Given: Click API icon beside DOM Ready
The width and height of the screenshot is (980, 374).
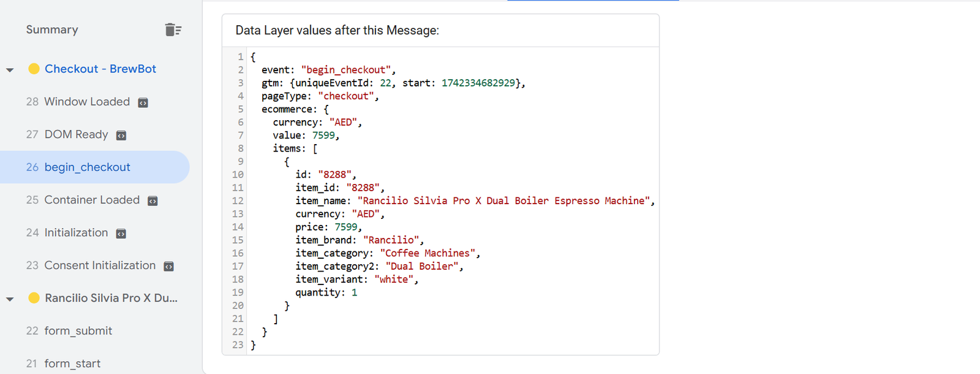Looking at the screenshot, I should coord(121,135).
